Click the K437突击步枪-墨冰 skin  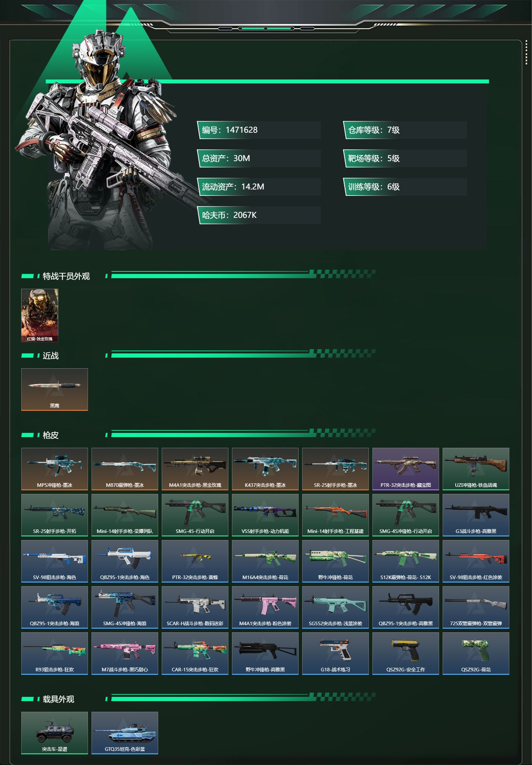pyautogui.click(x=265, y=469)
